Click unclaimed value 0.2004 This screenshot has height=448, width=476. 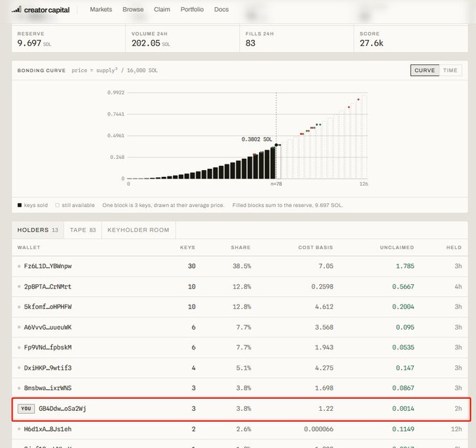tap(403, 307)
